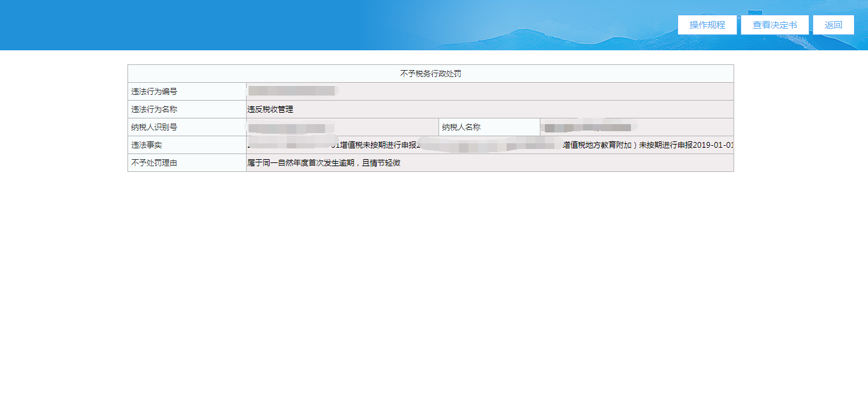This screenshot has height=419, width=868.
Task: Click 增值税未按期进行申报 text in 违法事实
Action: click(379, 145)
